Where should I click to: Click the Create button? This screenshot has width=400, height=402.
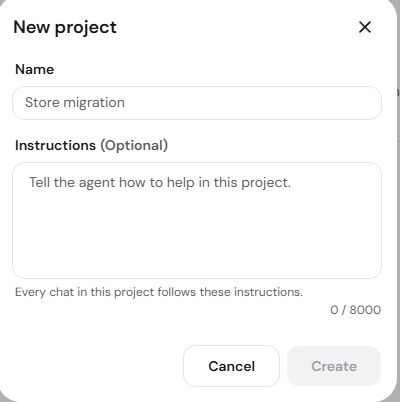[334, 366]
